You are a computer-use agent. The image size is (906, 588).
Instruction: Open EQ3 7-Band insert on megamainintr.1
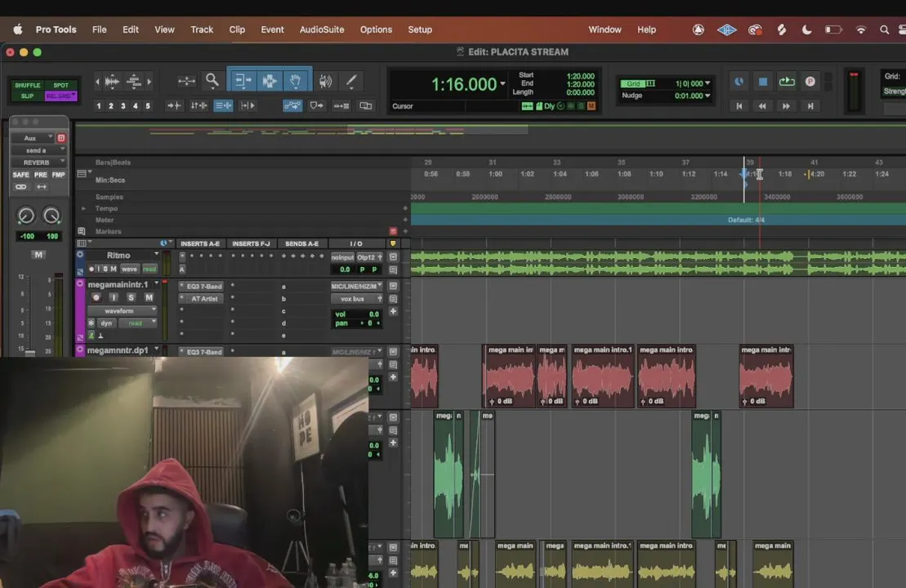coord(200,287)
